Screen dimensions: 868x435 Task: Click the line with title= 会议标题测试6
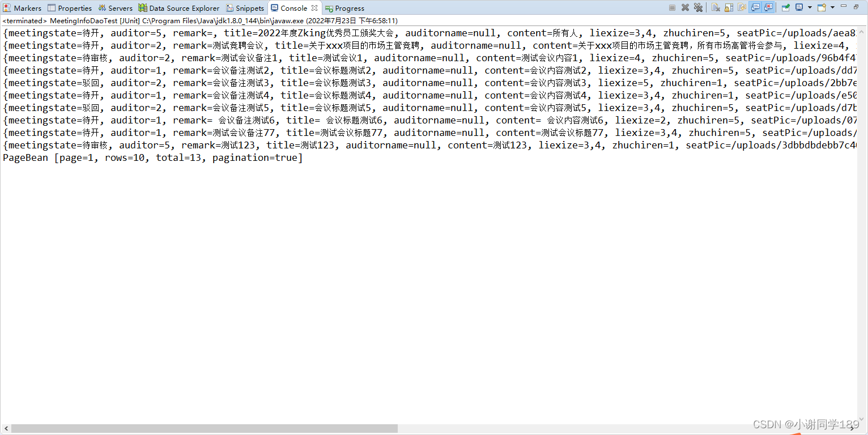[429, 120]
